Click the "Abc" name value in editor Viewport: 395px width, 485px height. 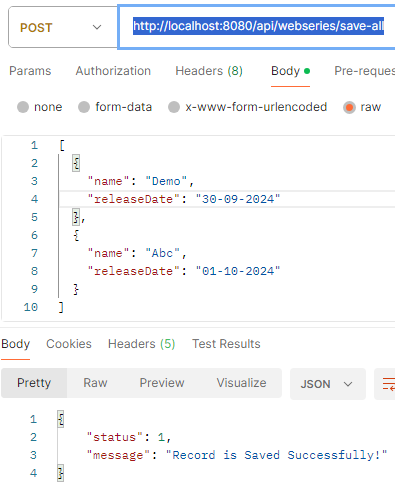click(x=163, y=253)
